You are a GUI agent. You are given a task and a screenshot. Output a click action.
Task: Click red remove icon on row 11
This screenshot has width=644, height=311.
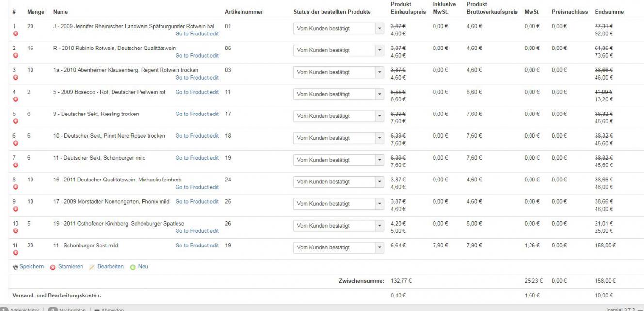point(16,253)
